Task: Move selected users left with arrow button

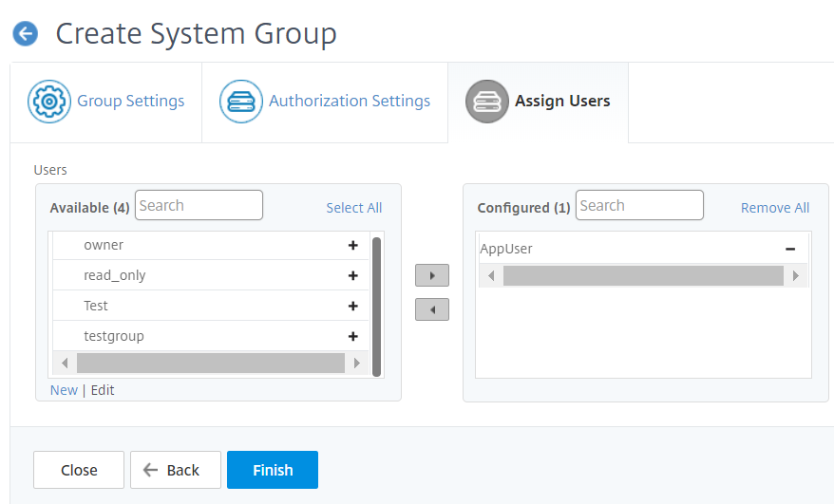Action: (432, 309)
